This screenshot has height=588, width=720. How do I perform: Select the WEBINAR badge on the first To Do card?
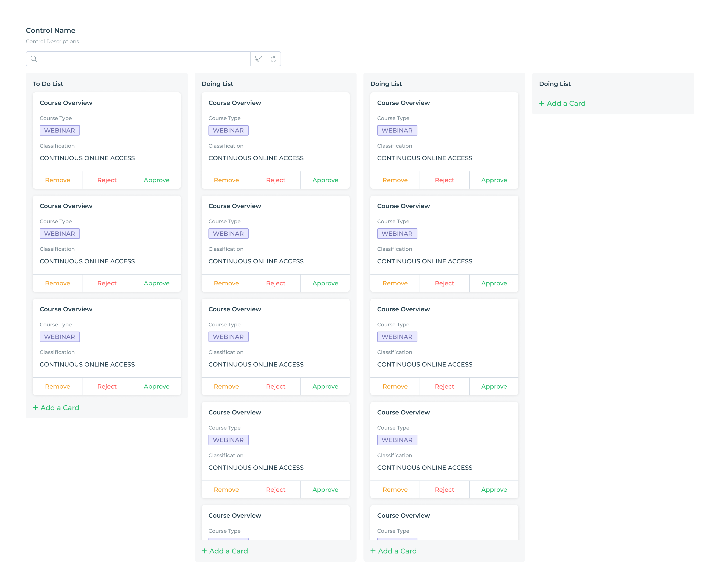coord(60,130)
